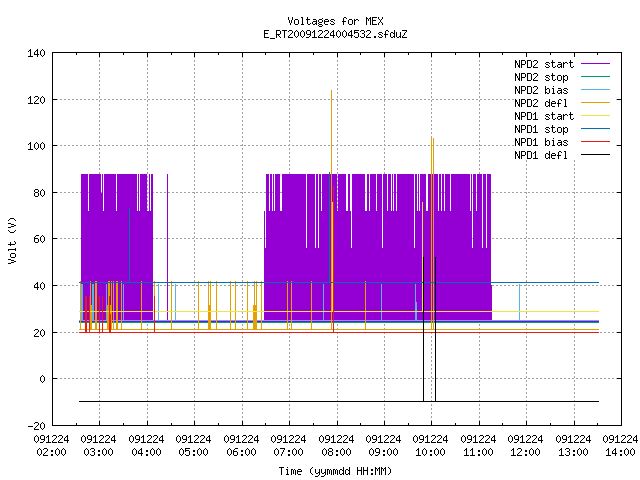Click the x-axis tick label 05:00
This screenshot has width=640, height=480.
tap(193, 452)
